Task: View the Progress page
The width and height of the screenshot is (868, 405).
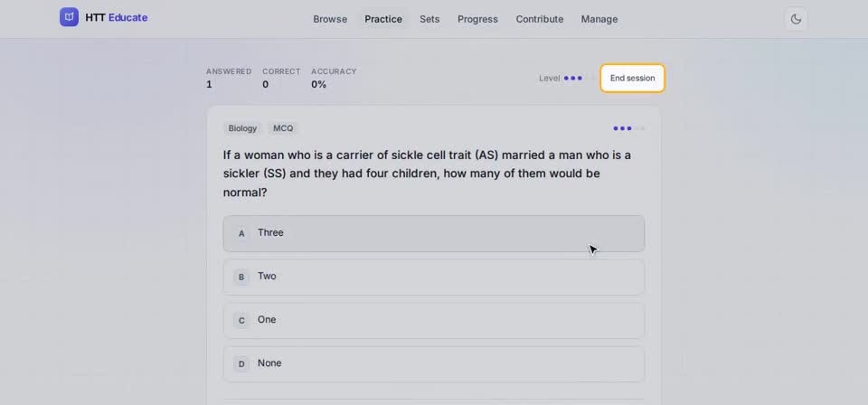Action: [477, 19]
